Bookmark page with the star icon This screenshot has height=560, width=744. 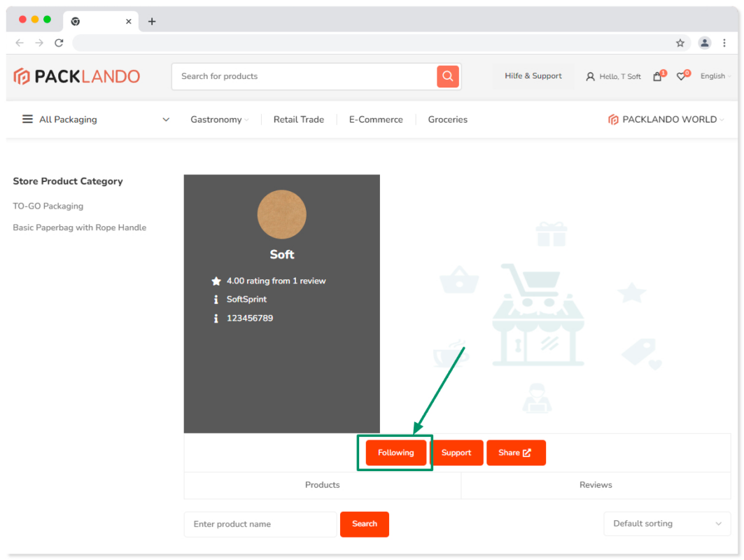tap(680, 43)
